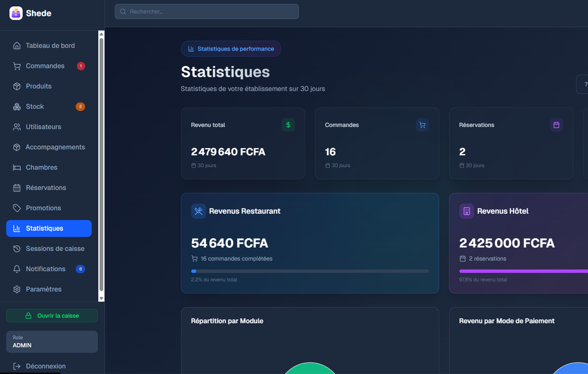Open Tableau de bord menu item

[49, 46]
